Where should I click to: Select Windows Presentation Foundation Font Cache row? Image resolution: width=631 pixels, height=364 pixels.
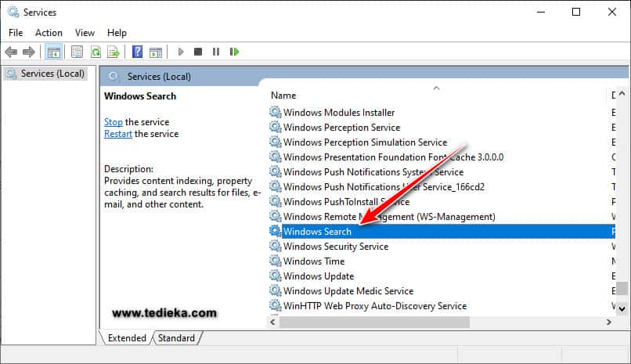coord(442,157)
